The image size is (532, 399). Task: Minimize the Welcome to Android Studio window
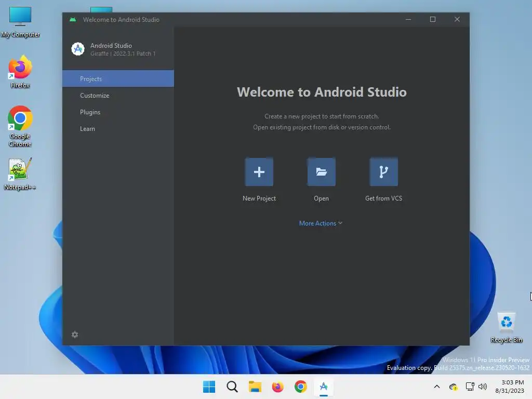click(408, 19)
